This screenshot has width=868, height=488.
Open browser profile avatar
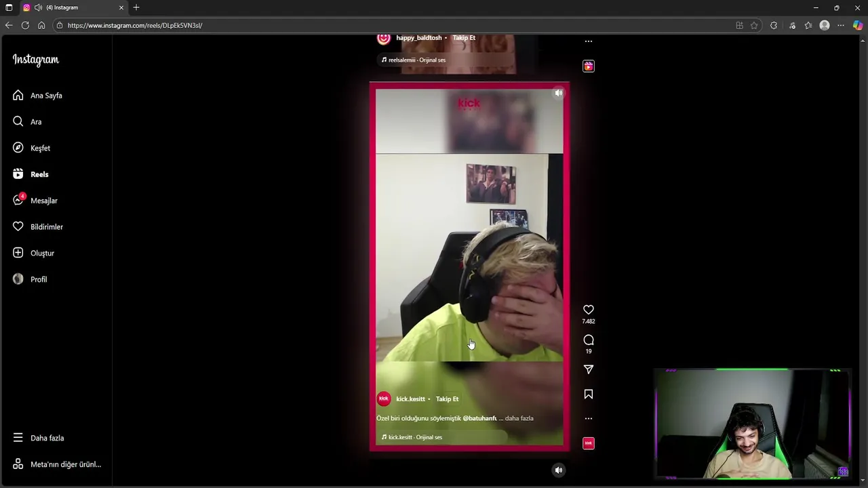825,25
